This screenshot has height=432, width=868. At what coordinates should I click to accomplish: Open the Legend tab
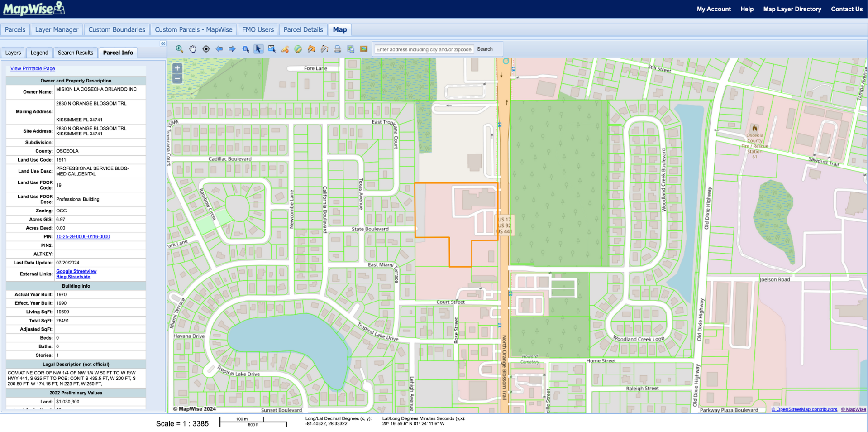click(39, 53)
